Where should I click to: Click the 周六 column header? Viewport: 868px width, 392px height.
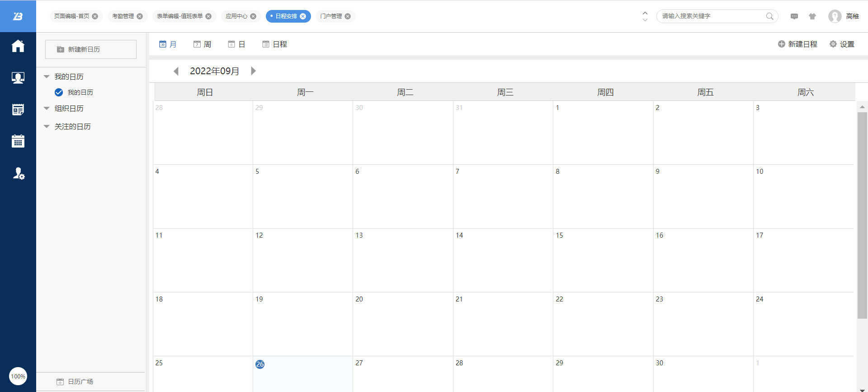click(x=805, y=92)
